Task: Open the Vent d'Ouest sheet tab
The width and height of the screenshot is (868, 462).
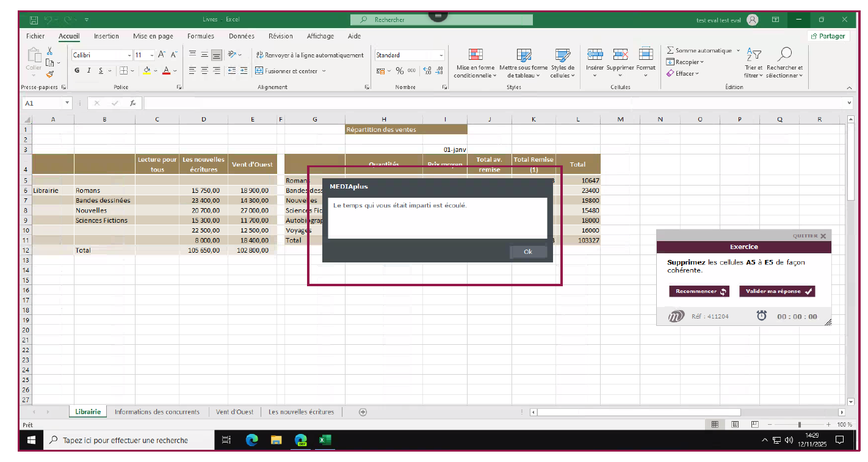Action: point(235,412)
